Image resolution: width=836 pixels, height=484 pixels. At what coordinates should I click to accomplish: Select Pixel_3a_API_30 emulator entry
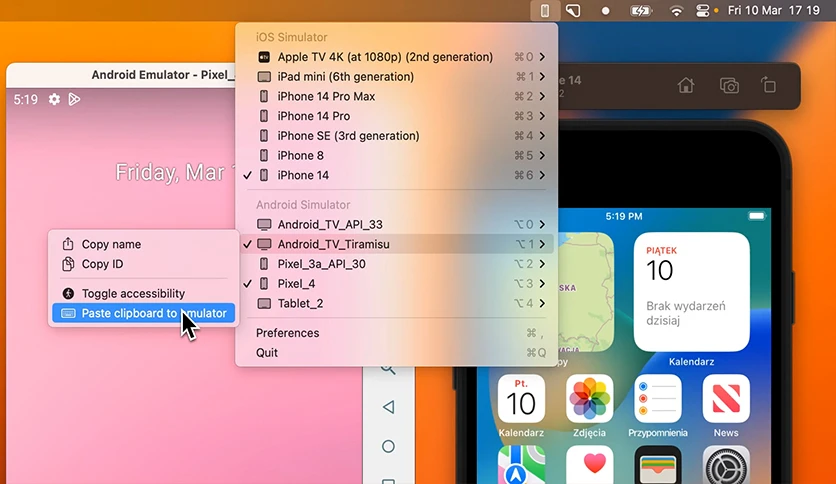click(397, 264)
